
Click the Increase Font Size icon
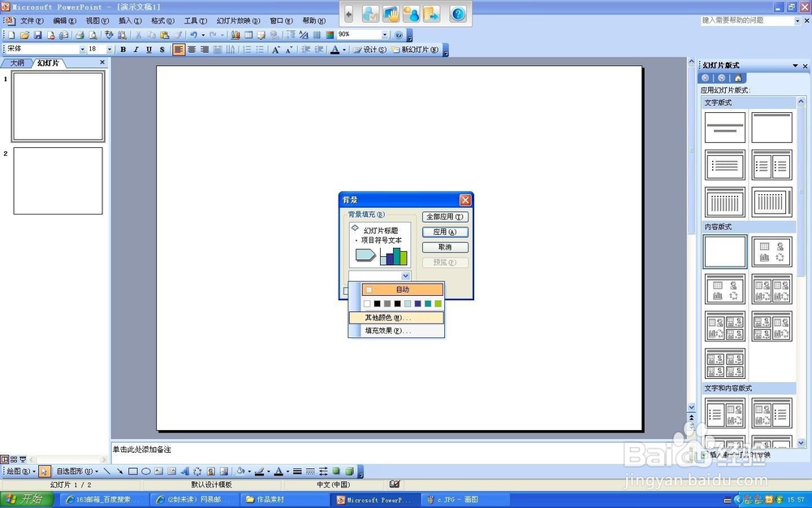(276, 50)
